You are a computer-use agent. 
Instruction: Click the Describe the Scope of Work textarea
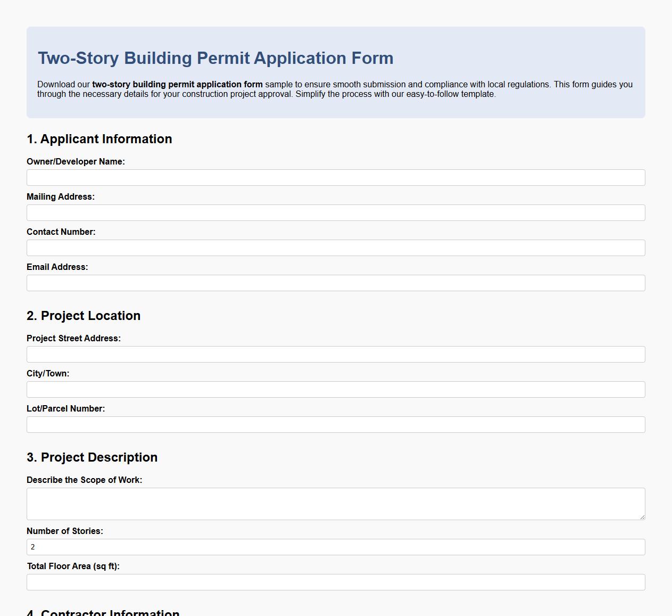pyautogui.click(x=336, y=503)
